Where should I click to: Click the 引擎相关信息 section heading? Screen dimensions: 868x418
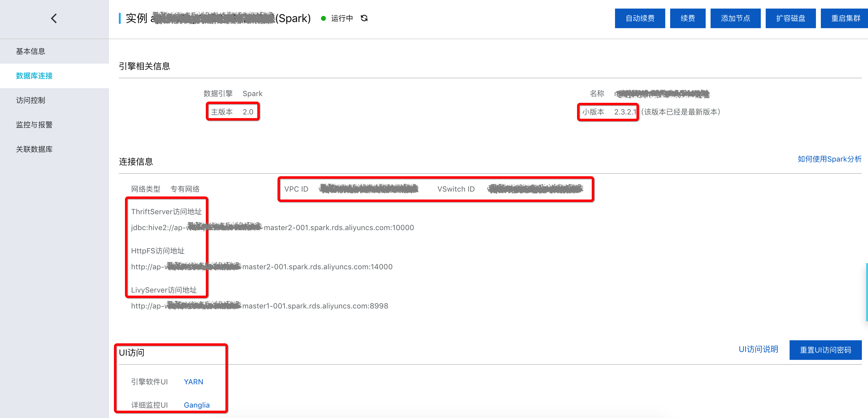(144, 66)
